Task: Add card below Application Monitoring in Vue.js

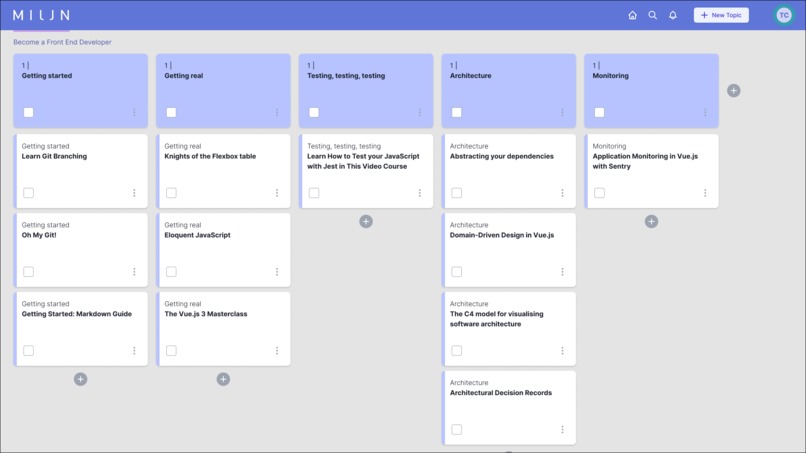Action: click(651, 222)
